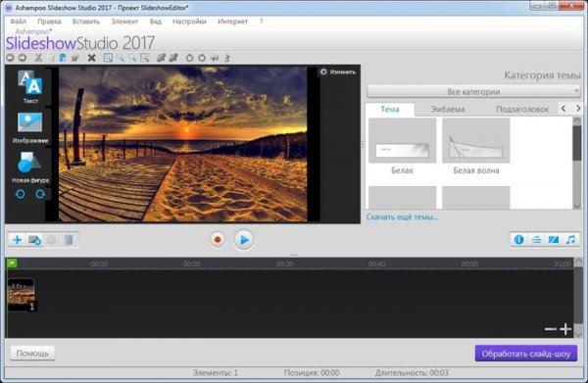Screen dimensions: 588x383
Task: Click the zoom fit magnifier icon
Action: click(x=145, y=58)
